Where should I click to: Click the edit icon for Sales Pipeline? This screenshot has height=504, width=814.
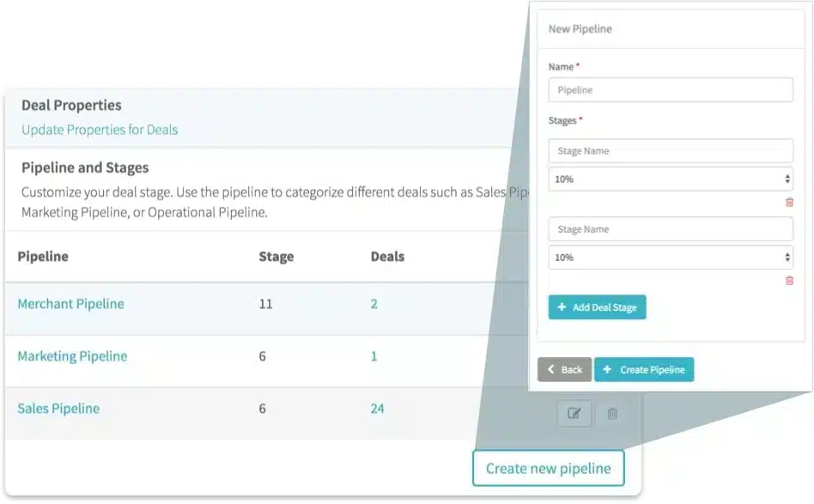pos(574,414)
